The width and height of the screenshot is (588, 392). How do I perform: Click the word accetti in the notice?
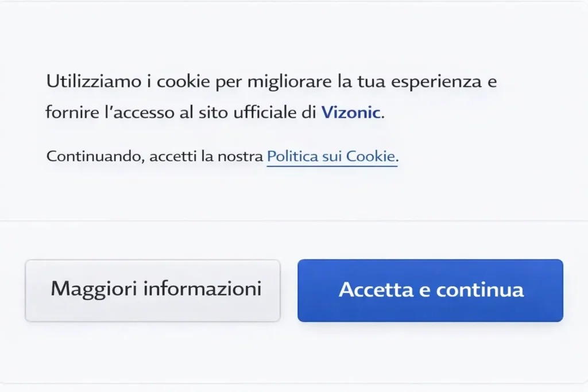pyautogui.click(x=171, y=156)
